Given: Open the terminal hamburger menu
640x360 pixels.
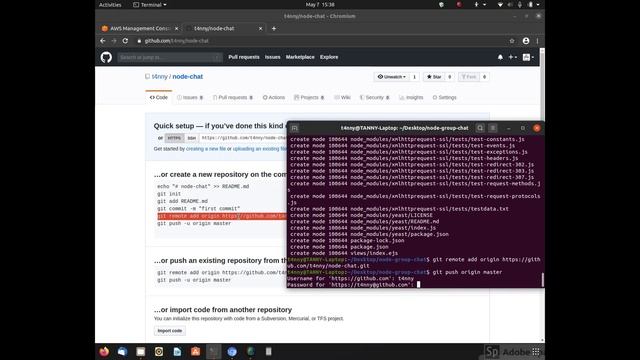Looking at the screenshot, I should (493, 128).
